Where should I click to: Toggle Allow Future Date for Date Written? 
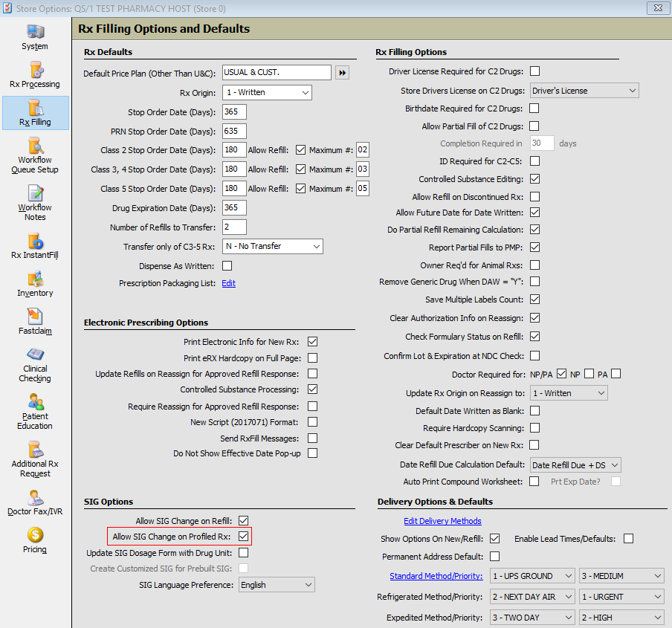click(x=535, y=212)
